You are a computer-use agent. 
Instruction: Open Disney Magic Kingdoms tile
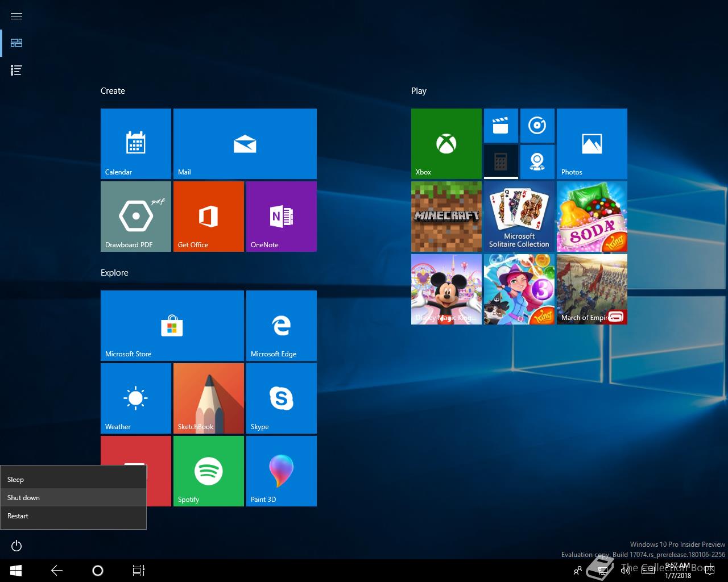446,289
